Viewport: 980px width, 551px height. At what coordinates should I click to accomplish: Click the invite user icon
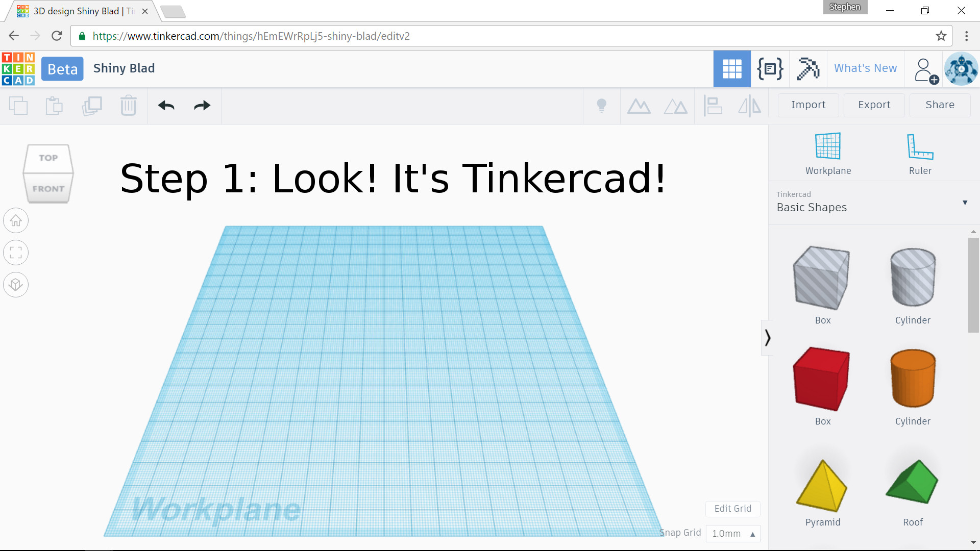tap(926, 70)
